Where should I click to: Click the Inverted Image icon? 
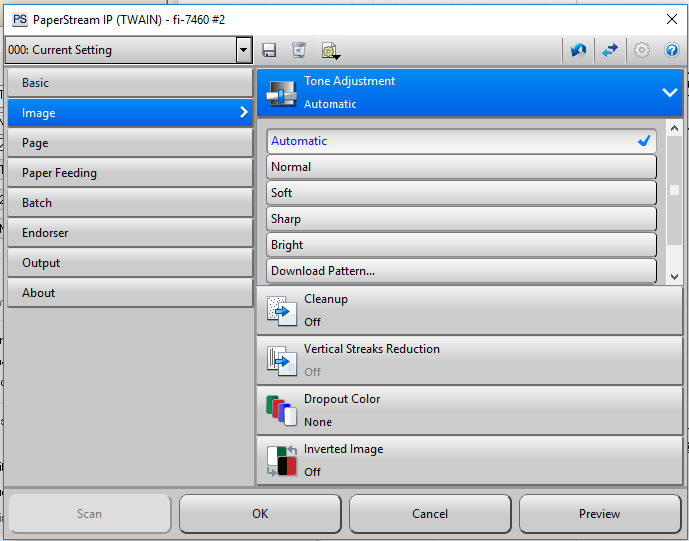click(x=279, y=460)
